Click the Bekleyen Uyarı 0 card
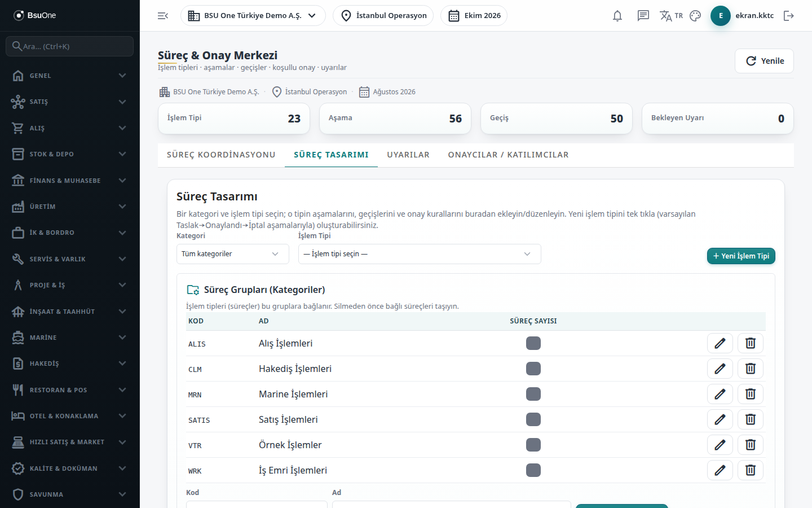 pos(718,119)
